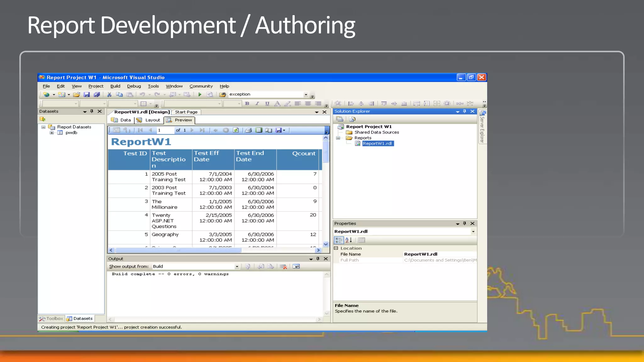Click the green Start Debugging arrow
644x362 pixels.
pos(200,95)
